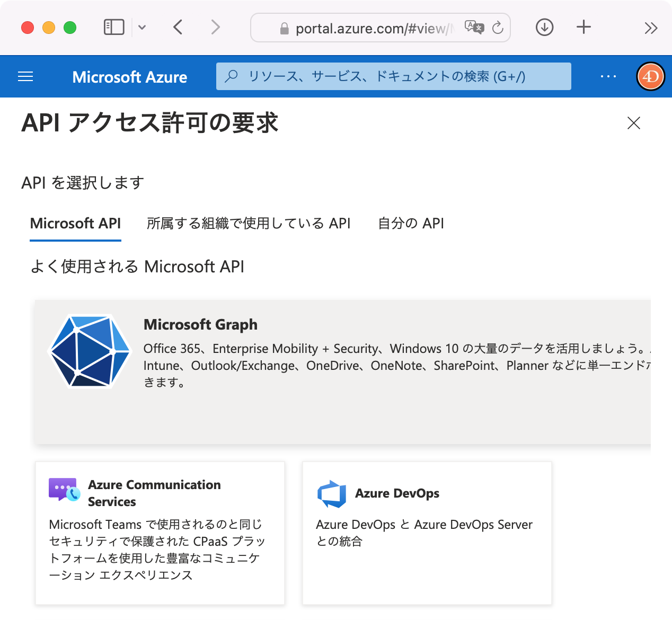Switch to the 自分の API tab
This screenshot has height=620, width=672.
411,223
